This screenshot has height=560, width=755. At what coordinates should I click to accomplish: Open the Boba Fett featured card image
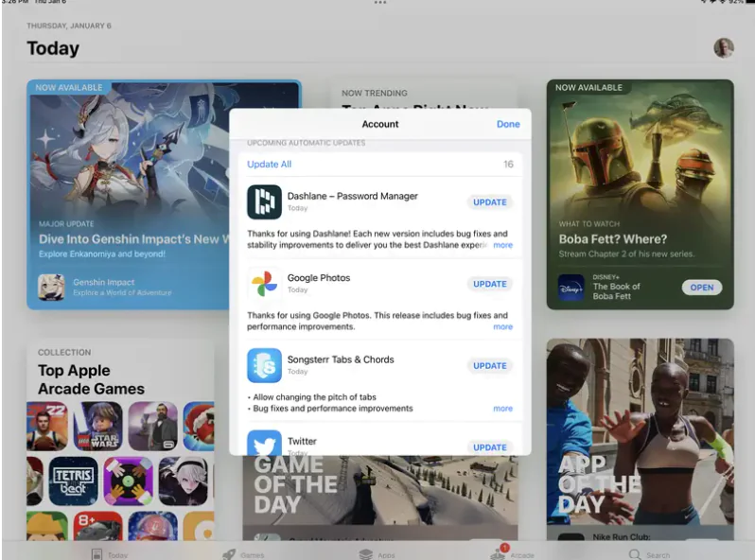(x=640, y=151)
